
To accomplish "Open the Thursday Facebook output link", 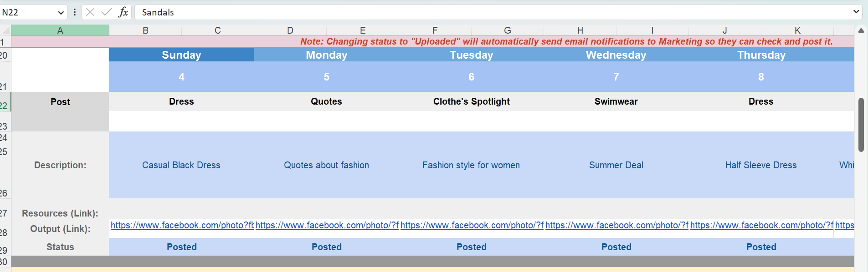I will (x=761, y=225).
